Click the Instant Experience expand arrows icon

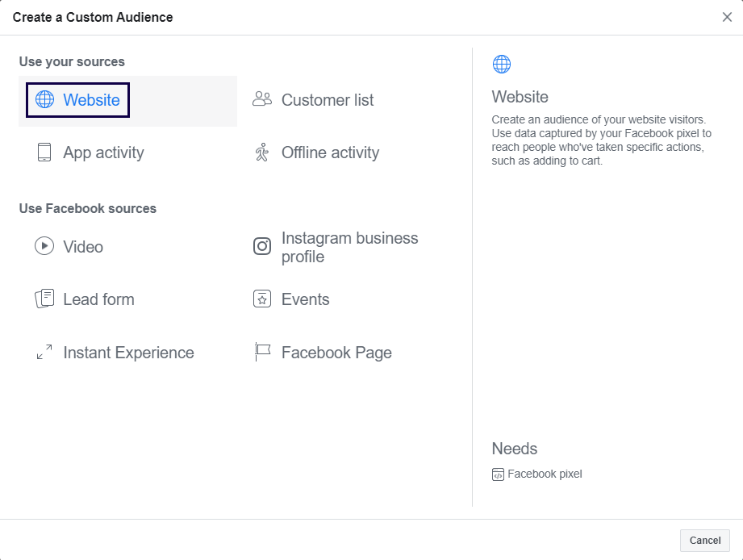point(44,353)
